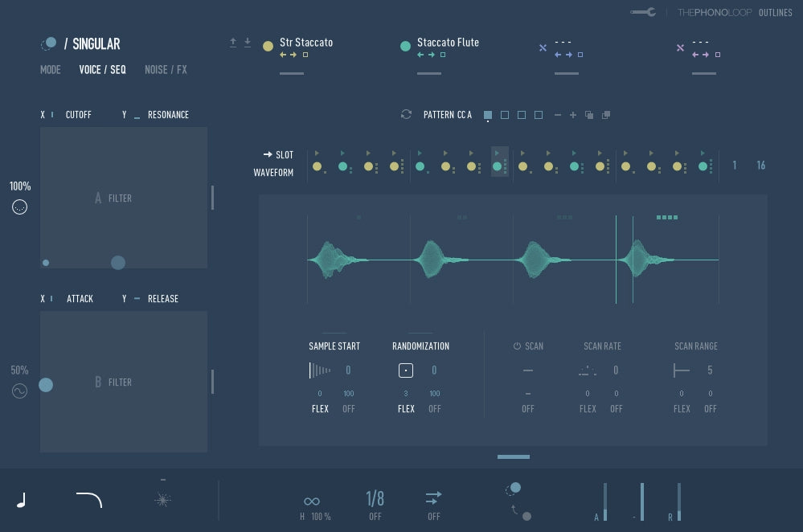Image resolution: width=803 pixels, height=532 pixels.
Task: Select previous sample for Str Staccato
Action: point(284,55)
